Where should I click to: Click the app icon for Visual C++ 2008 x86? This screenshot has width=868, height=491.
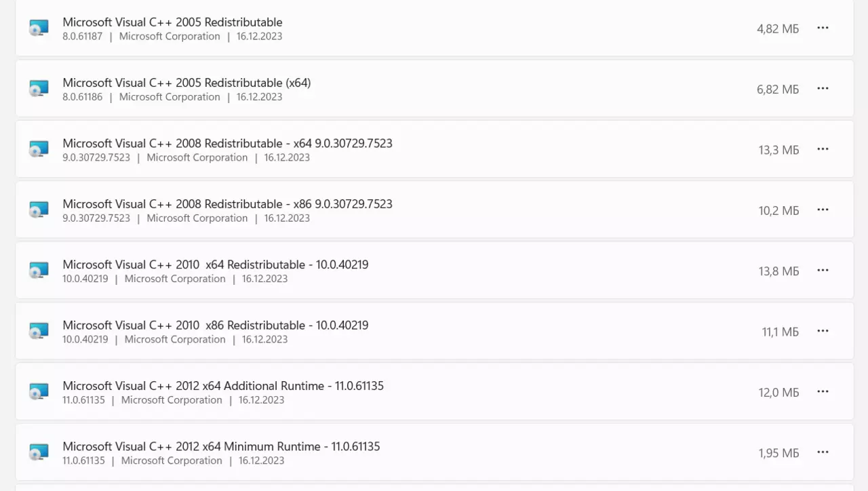tap(39, 210)
